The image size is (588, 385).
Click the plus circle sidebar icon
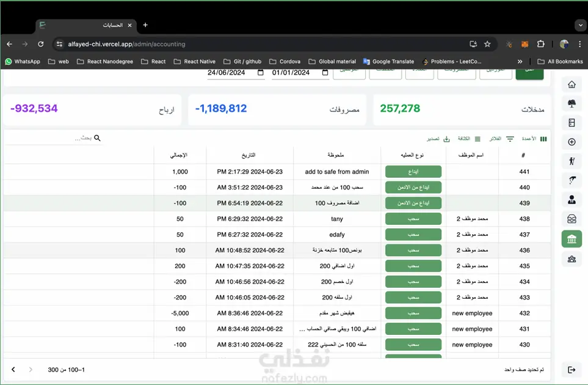pos(572,142)
